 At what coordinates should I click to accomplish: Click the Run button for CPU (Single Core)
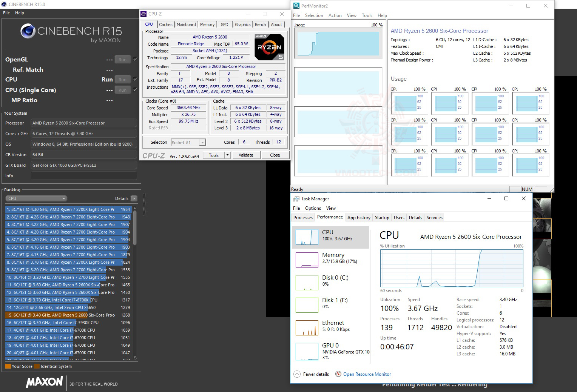click(x=123, y=90)
